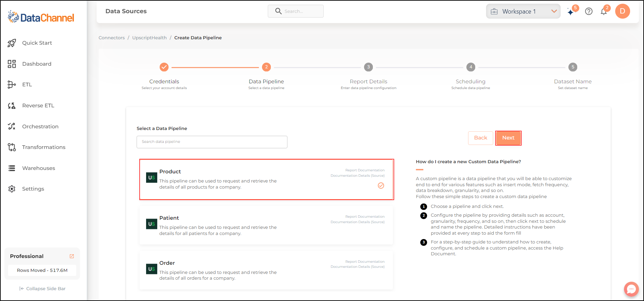Select the Patient pipeline card
The height and width of the screenshot is (301, 644).
[x=266, y=225]
